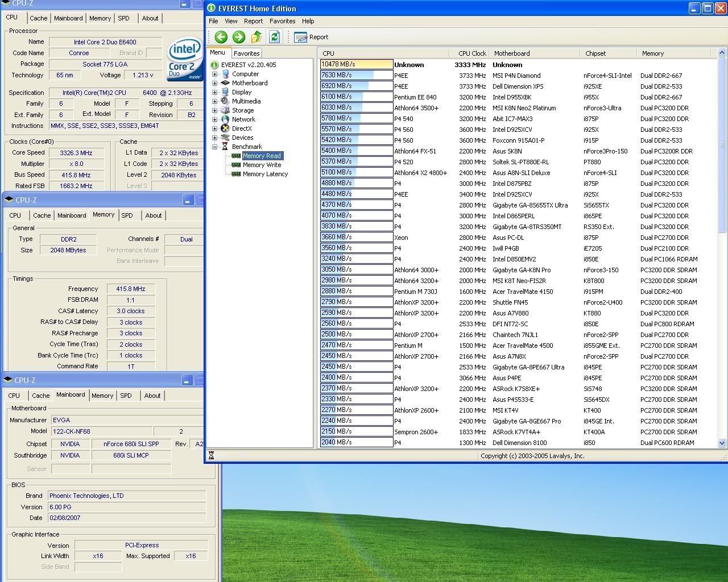Open SPD tab in middle CPU-Z memory window
Screen dimensions: 728x582
tap(127, 215)
